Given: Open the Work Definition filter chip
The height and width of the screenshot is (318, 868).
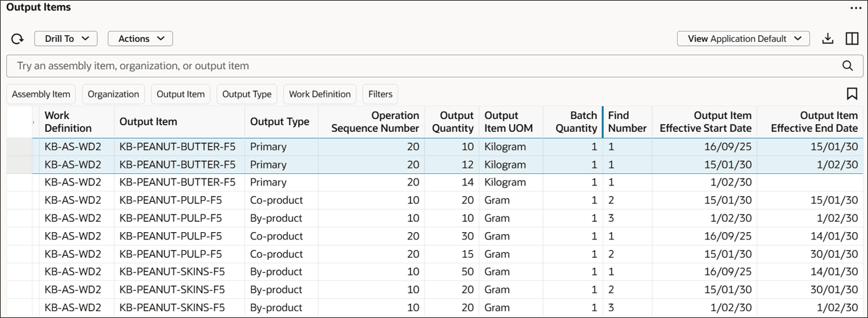Looking at the screenshot, I should pyautogui.click(x=320, y=94).
